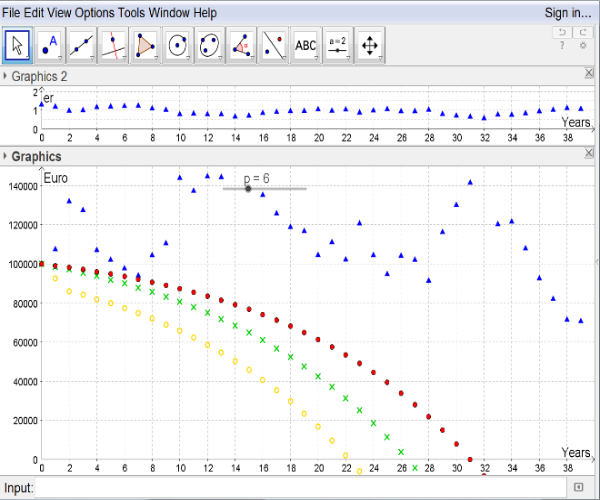Click the Years label in main Graphics view
This screenshot has width=600, height=500.
coord(576,453)
